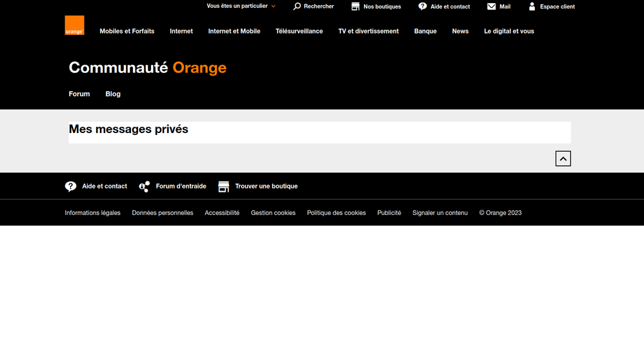Click the footer Aide et contact icon
The height and width of the screenshot is (348, 644).
click(x=71, y=187)
